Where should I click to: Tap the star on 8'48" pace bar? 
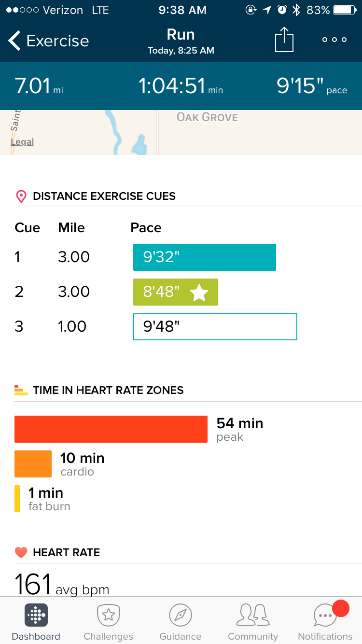coord(199,293)
